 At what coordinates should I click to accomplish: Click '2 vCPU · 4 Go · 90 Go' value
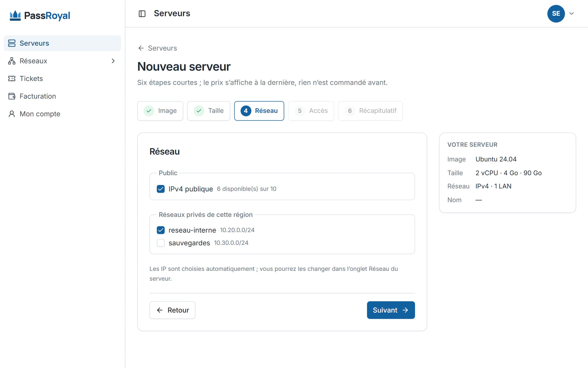point(509,173)
